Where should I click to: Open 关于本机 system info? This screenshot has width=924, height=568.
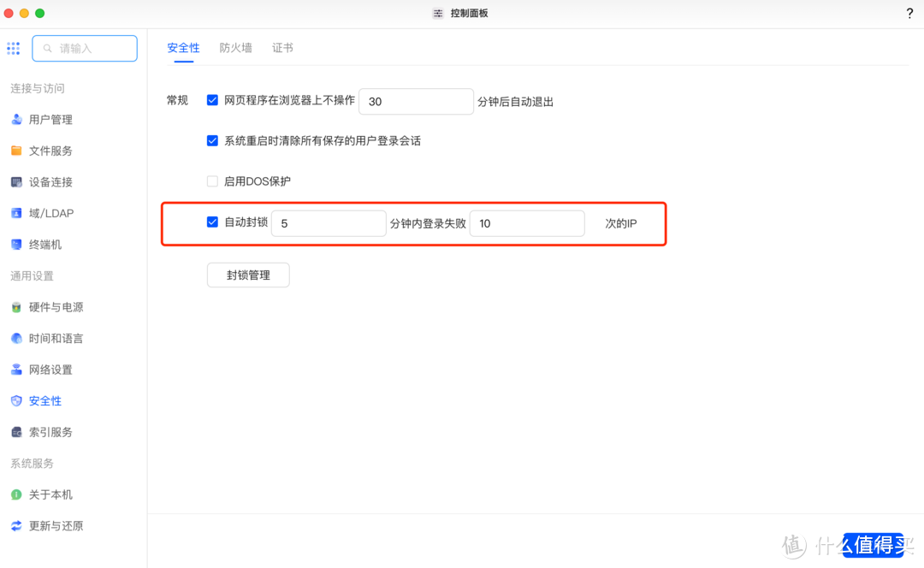[51, 494]
